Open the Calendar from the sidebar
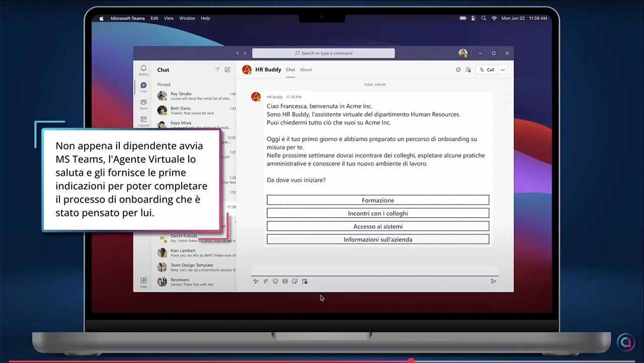The image size is (644, 363). click(x=143, y=119)
